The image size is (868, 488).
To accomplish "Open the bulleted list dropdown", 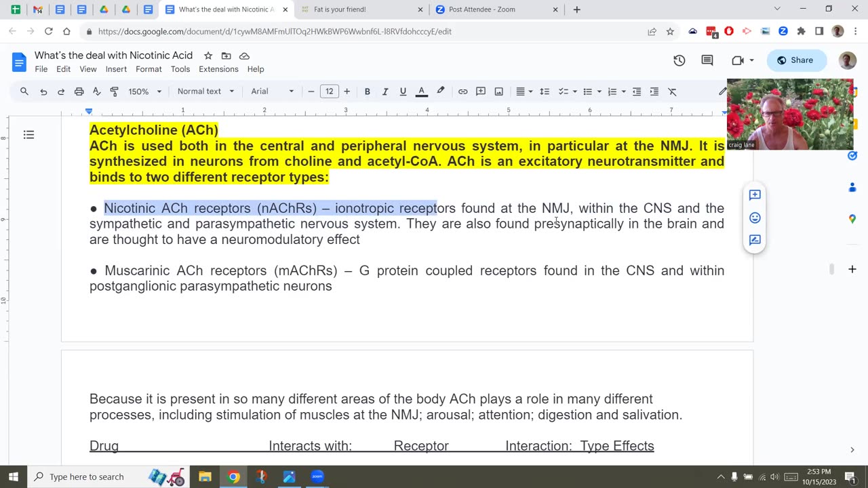I will pyautogui.click(x=591, y=91).
